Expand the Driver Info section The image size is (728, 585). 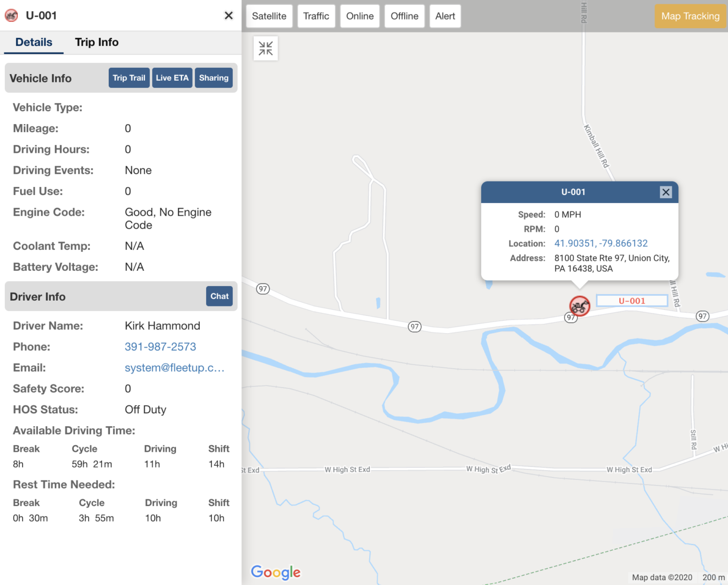(x=37, y=296)
